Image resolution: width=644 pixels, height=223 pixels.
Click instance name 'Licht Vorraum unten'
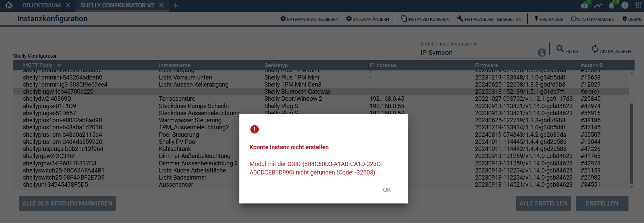coord(185,77)
